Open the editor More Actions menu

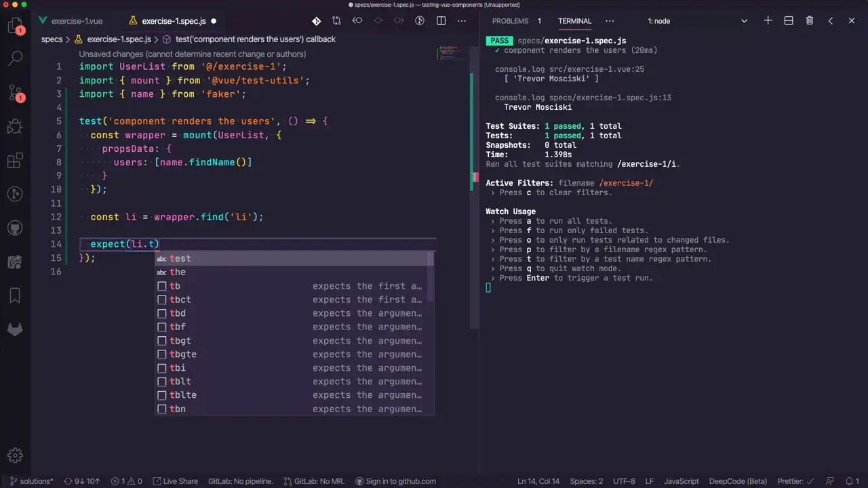(462, 21)
